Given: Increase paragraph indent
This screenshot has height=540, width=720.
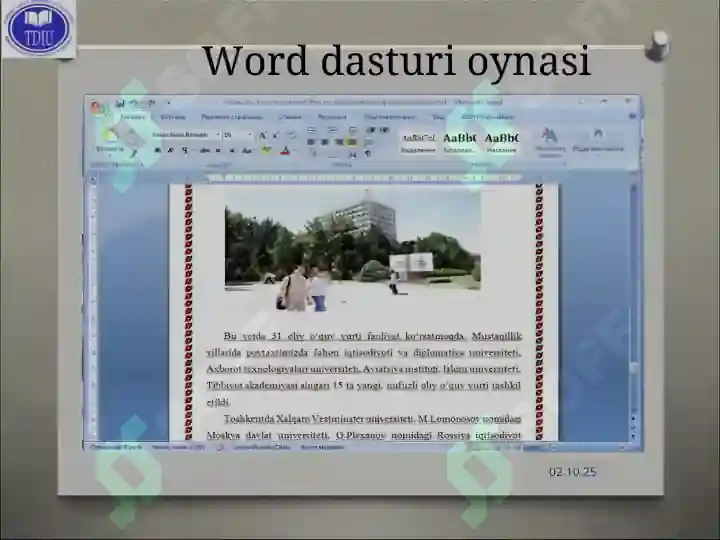Looking at the screenshot, I should (x=384, y=130).
